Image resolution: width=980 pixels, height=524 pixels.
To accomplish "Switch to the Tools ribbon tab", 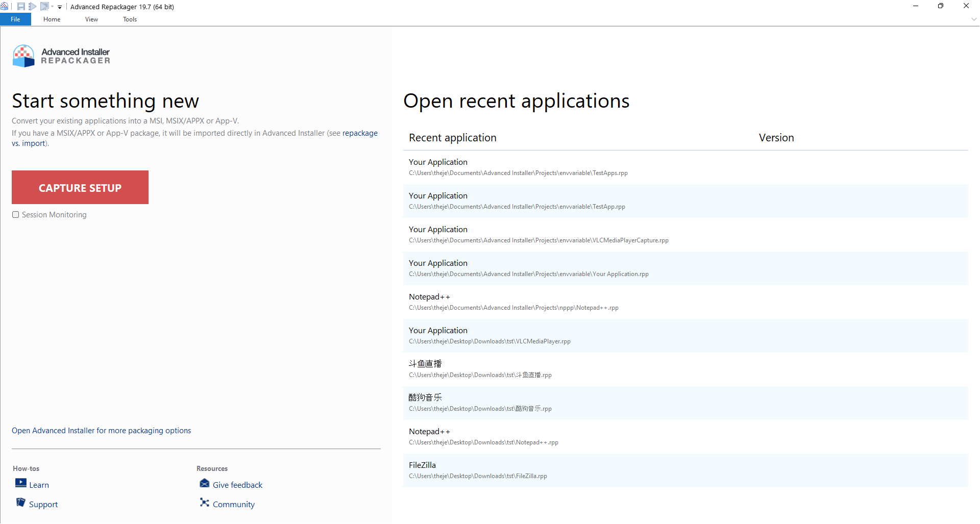I will point(130,19).
